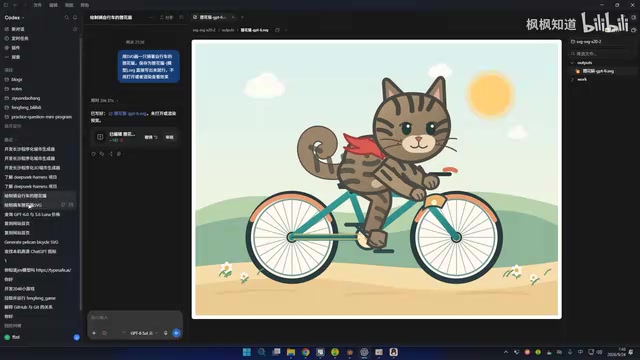The image size is (640, 360).
Task: Open the 开发2048小游戏 chat
Action: pos(20,289)
